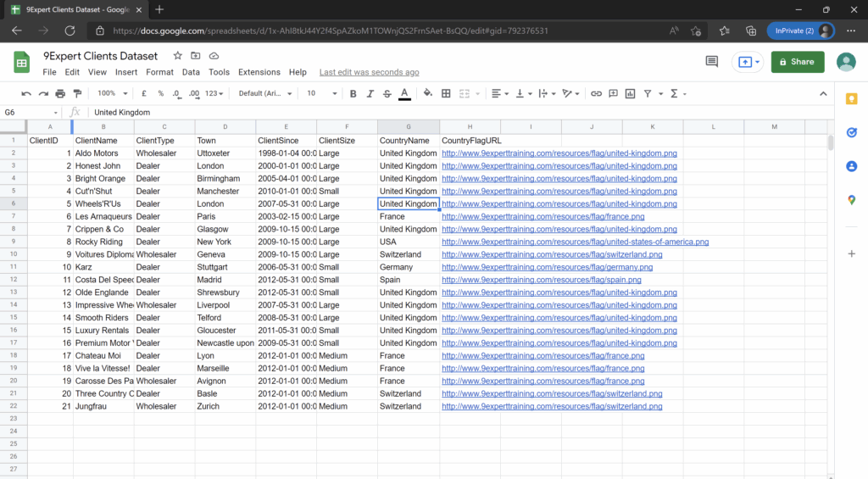Click the green Share button
The image size is (868, 479).
tap(798, 62)
